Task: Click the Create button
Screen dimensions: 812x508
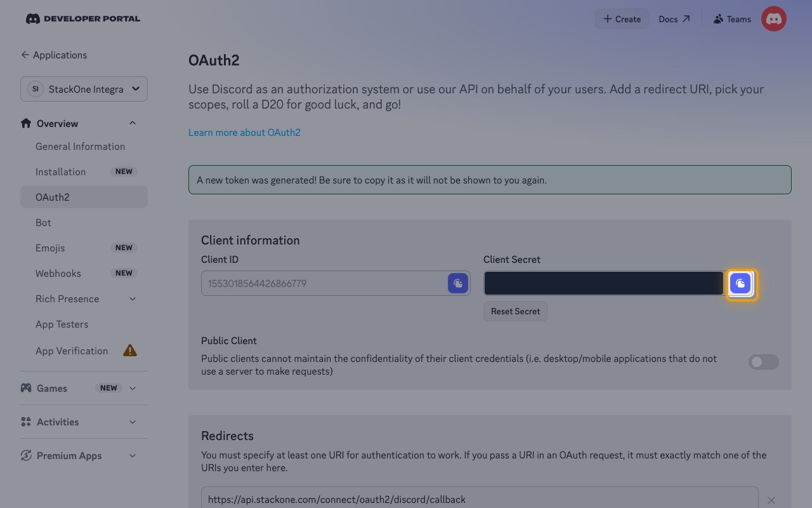Action: click(x=622, y=19)
